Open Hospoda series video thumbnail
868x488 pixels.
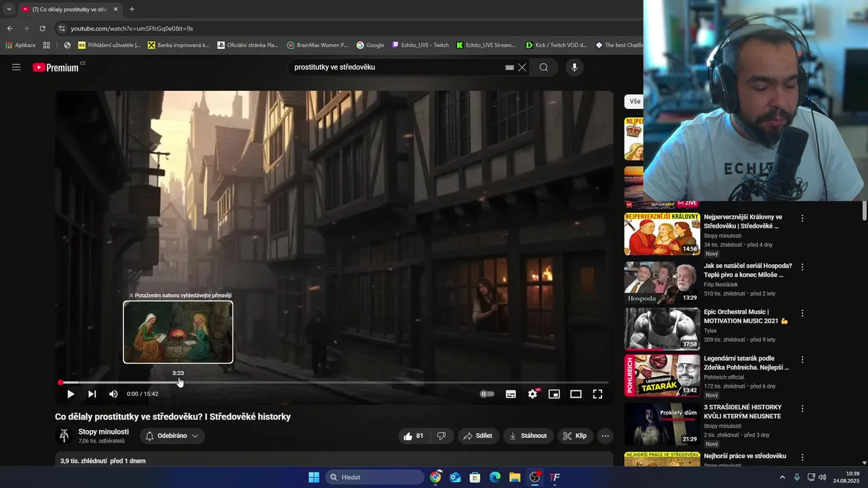click(662, 283)
